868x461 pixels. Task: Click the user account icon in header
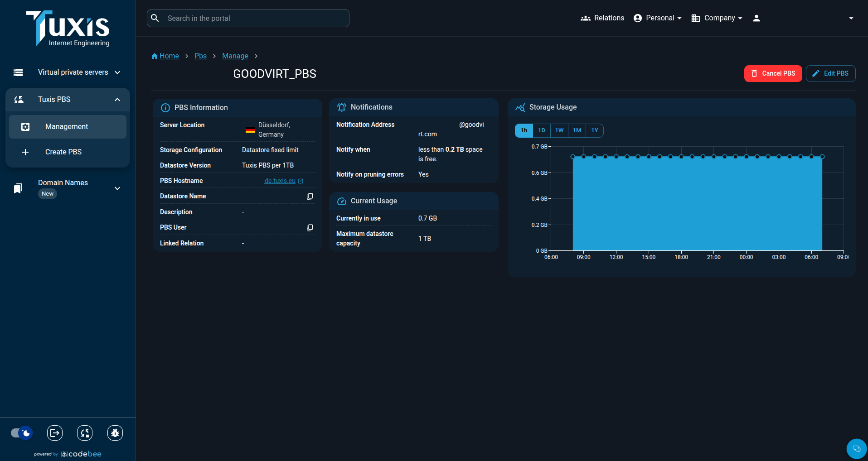(x=756, y=18)
